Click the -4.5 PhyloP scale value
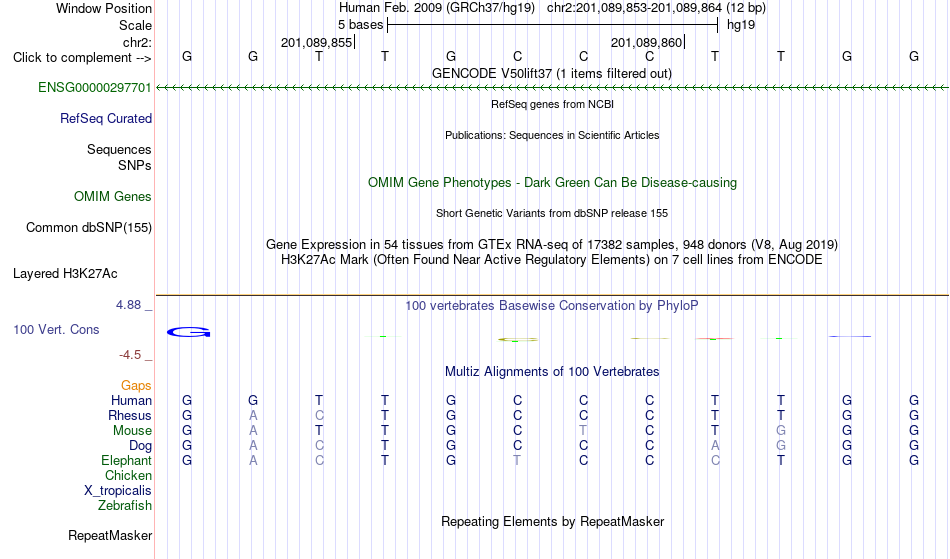The height and width of the screenshot is (559, 950). point(130,354)
